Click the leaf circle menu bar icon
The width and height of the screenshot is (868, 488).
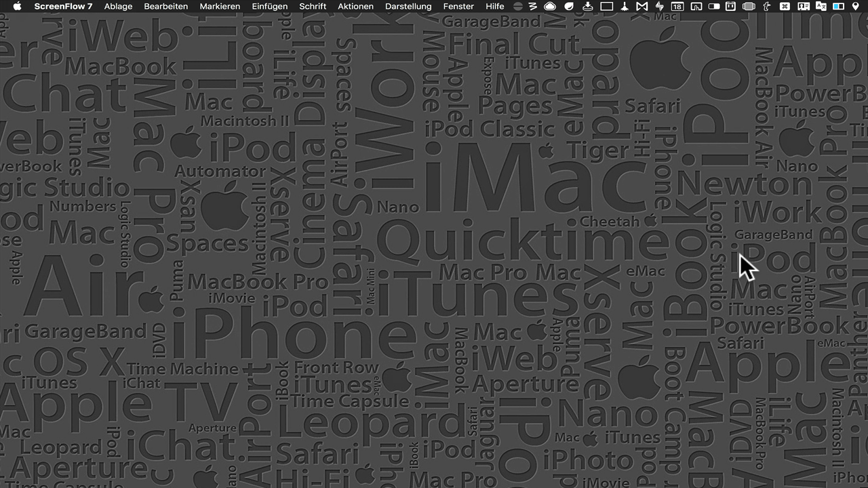[x=569, y=6]
